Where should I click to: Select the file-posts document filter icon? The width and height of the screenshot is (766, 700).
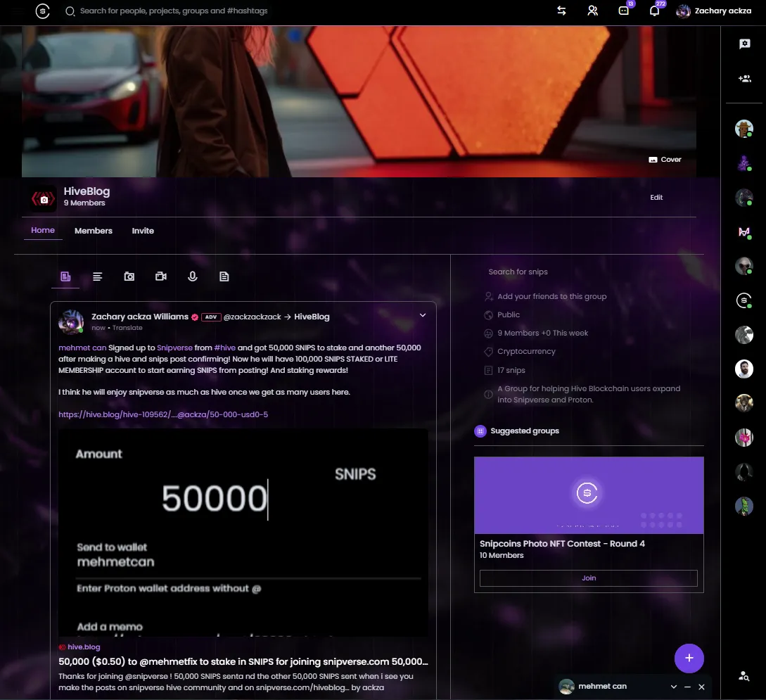[x=224, y=276]
